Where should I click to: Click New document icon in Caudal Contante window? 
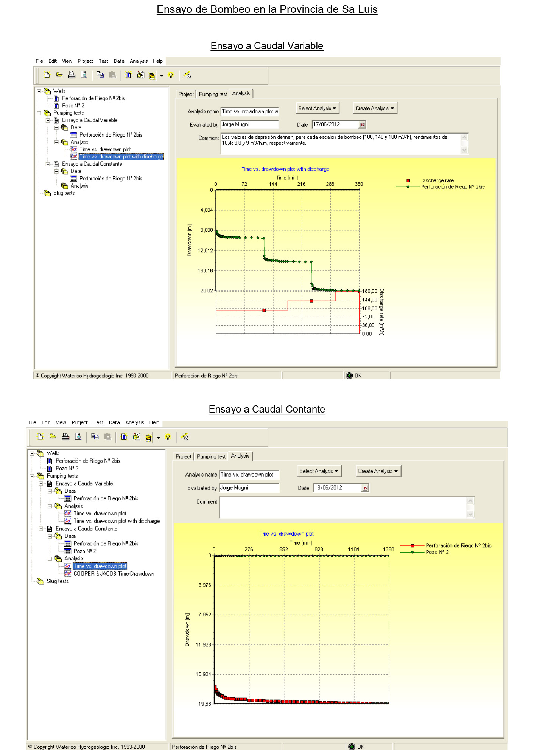coord(40,437)
